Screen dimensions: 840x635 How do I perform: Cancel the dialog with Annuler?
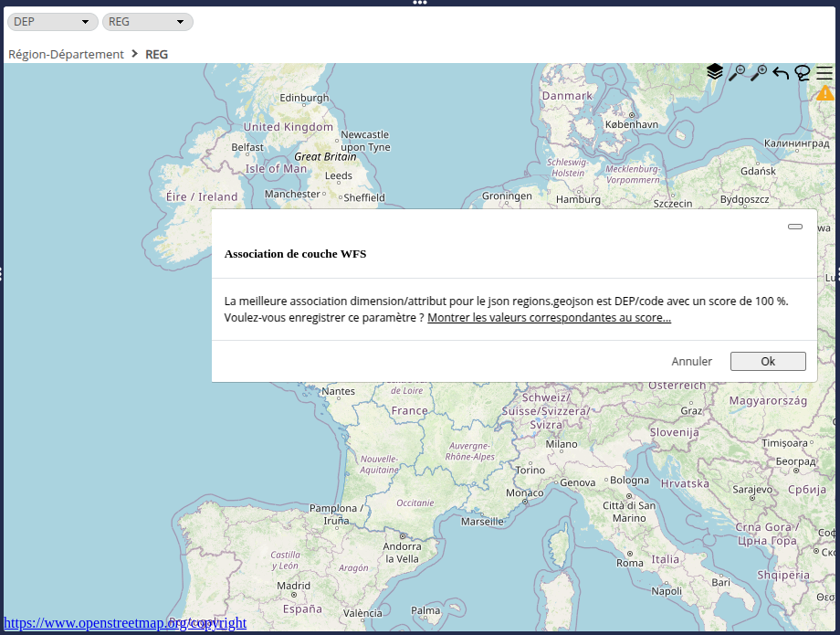691,361
